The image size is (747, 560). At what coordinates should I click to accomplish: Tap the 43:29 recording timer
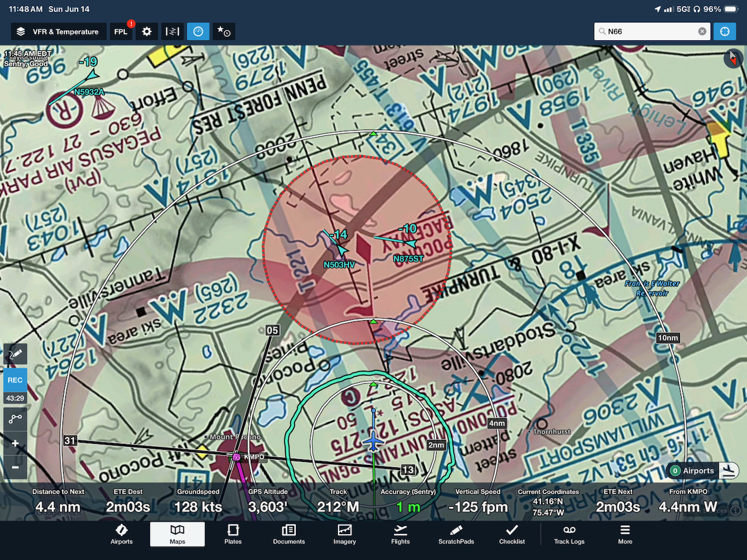[x=15, y=398]
